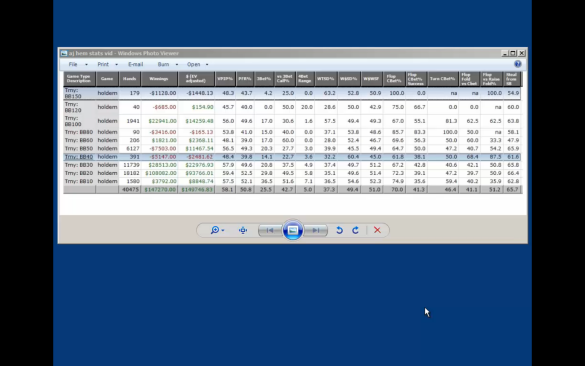The width and height of the screenshot is (585, 366).
Task: Open Photo Viewer help question mark icon
Action: [x=517, y=64]
